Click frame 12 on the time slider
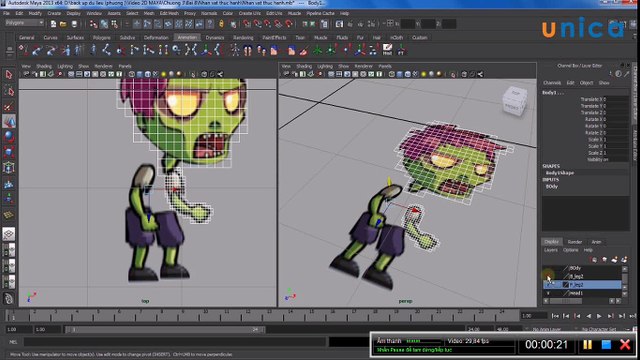The image size is (640, 360). click(x=249, y=314)
